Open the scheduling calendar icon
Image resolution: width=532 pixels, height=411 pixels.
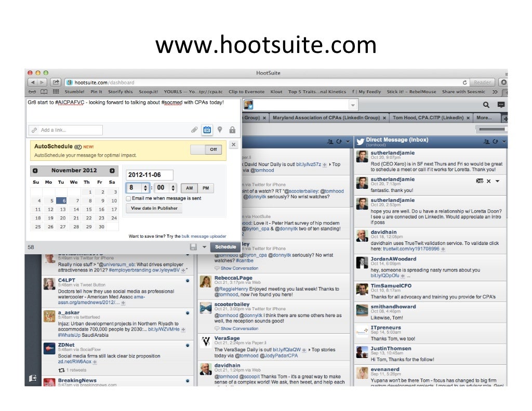point(207,129)
